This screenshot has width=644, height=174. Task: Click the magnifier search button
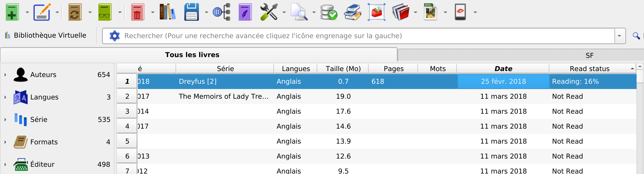point(637,36)
